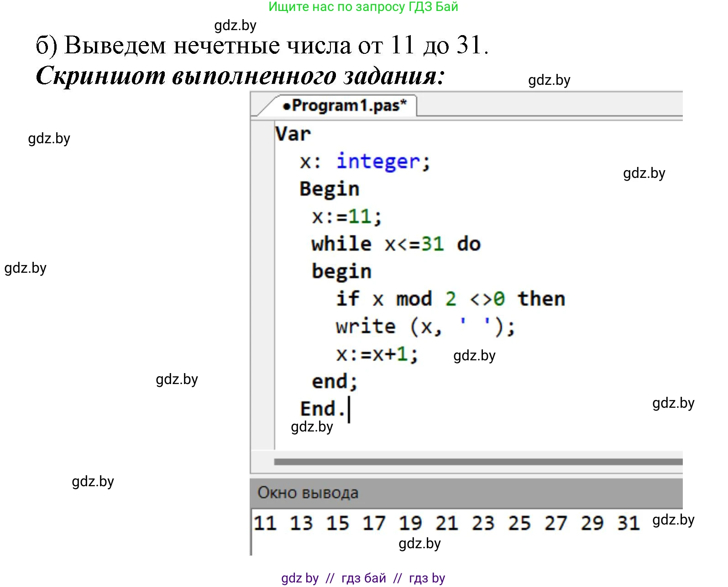Click the number 21 in output window
Screen dimensions: 728x587
pos(446,523)
